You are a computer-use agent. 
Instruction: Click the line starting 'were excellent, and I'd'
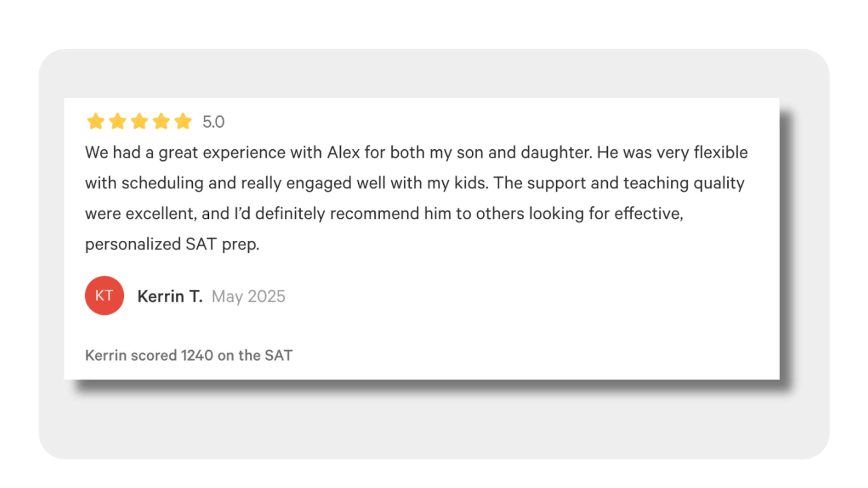click(384, 214)
